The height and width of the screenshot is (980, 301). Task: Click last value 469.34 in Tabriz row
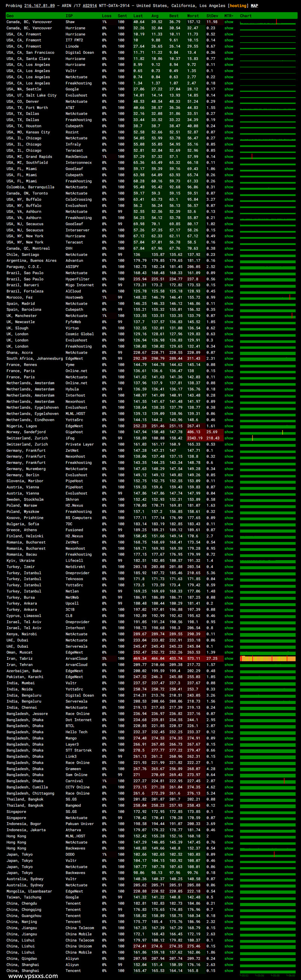point(140,658)
